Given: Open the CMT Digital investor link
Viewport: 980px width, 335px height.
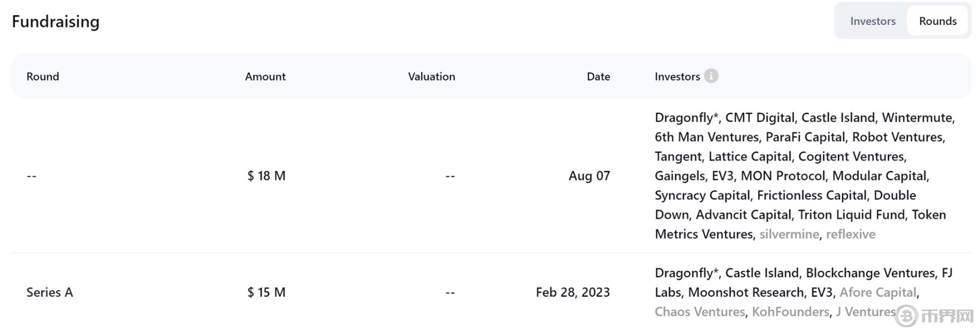Looking at the screenshot, I should pyautogui.click(x=759, y=117).
